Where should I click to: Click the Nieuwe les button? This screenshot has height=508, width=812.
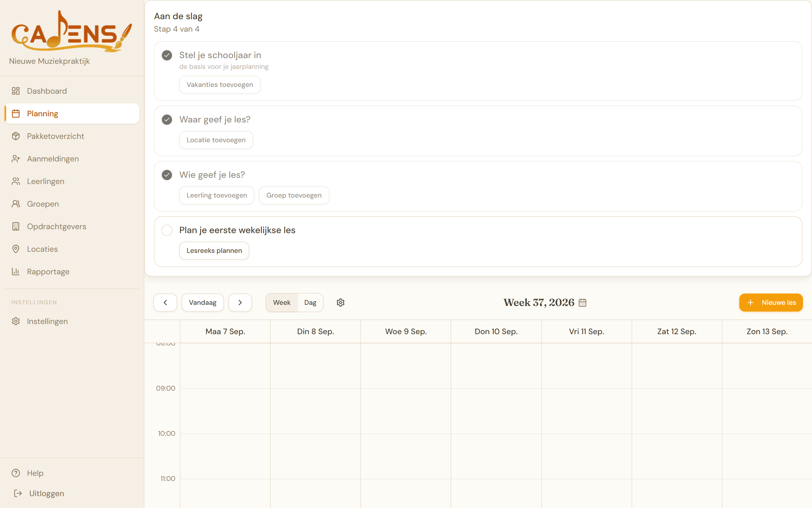pos(771,302)
